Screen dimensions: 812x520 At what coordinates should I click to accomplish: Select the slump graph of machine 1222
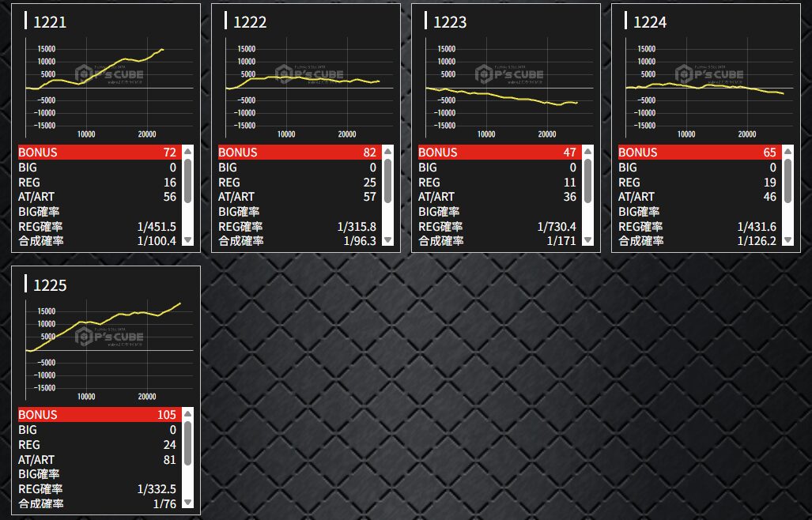(308, 88)
